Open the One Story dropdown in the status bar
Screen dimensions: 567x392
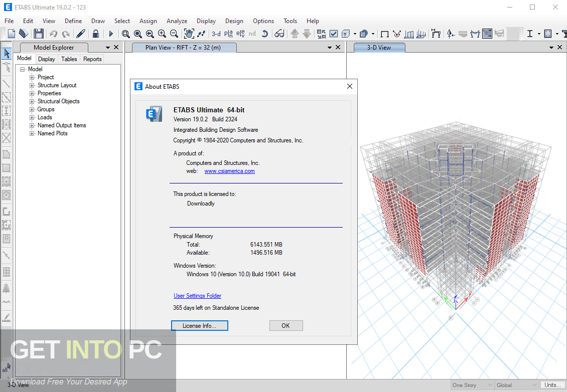pyautogui.click(x=473, y=385)
